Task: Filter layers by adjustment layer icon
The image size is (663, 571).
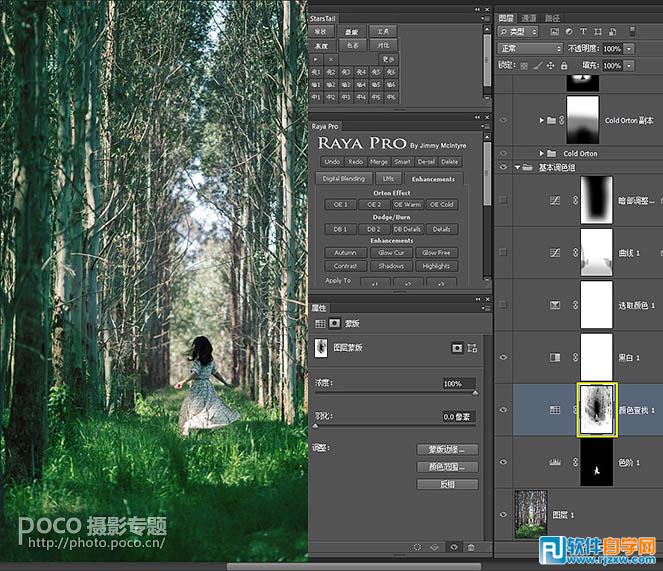Action: (x=569, y=32)
